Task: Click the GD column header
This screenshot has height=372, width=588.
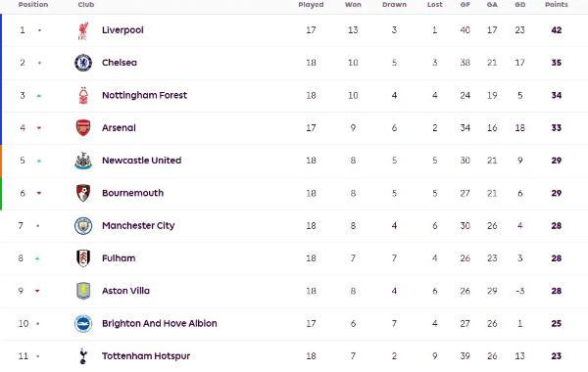Action: tap(520, 5)
